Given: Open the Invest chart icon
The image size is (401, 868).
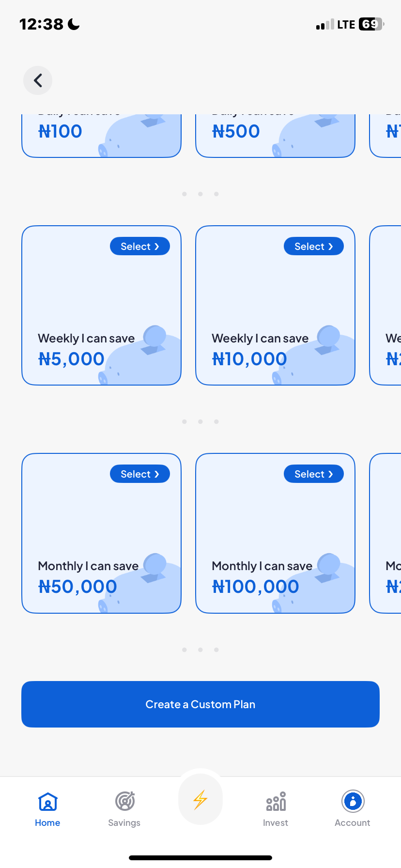Looking at the screenshot, I should (x=276, y=802).
